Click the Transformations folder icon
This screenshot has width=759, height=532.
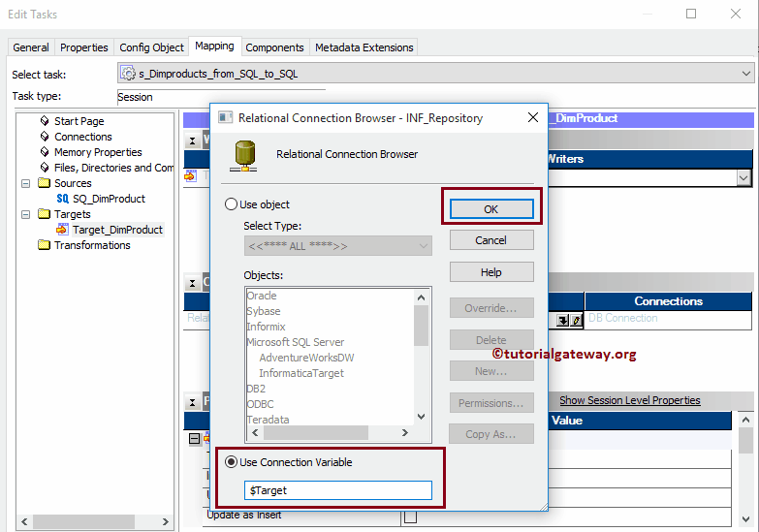44,244
